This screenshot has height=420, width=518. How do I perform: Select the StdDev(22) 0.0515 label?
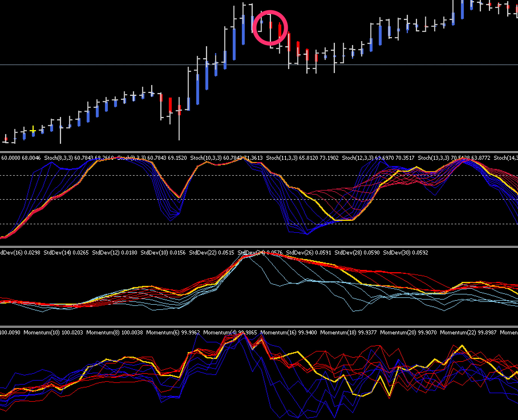coord(212,253)
